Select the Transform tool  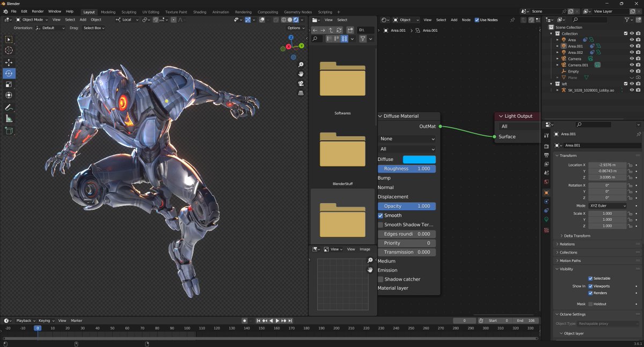9,95
